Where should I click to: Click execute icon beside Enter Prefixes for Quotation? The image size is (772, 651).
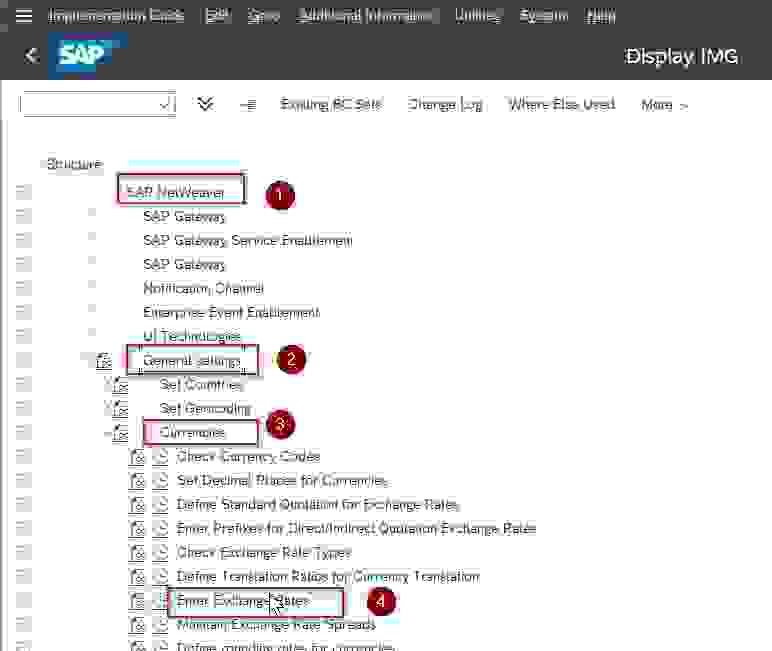click(162, 529)
